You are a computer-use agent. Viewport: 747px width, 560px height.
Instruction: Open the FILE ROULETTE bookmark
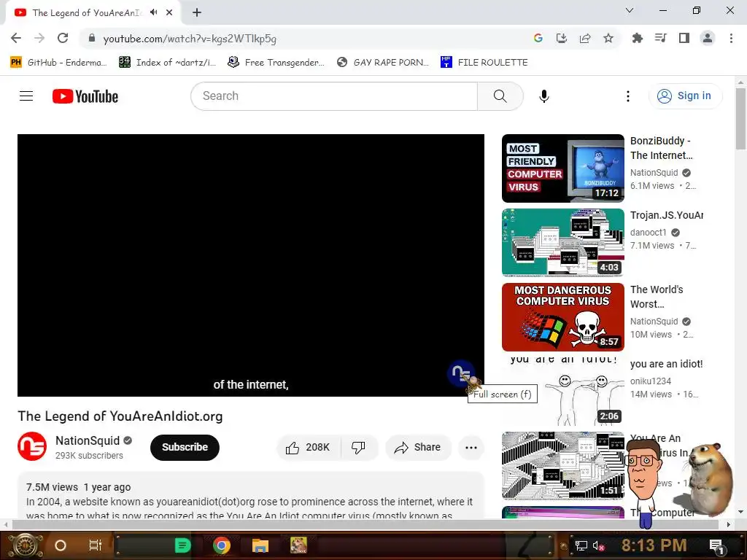[484, 63]
